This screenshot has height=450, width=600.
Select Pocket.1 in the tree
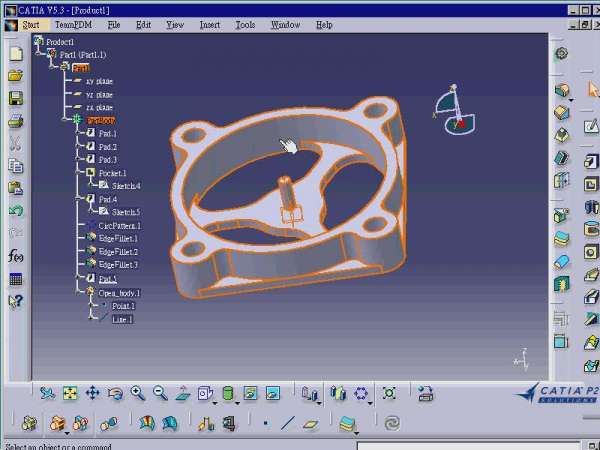112,173
